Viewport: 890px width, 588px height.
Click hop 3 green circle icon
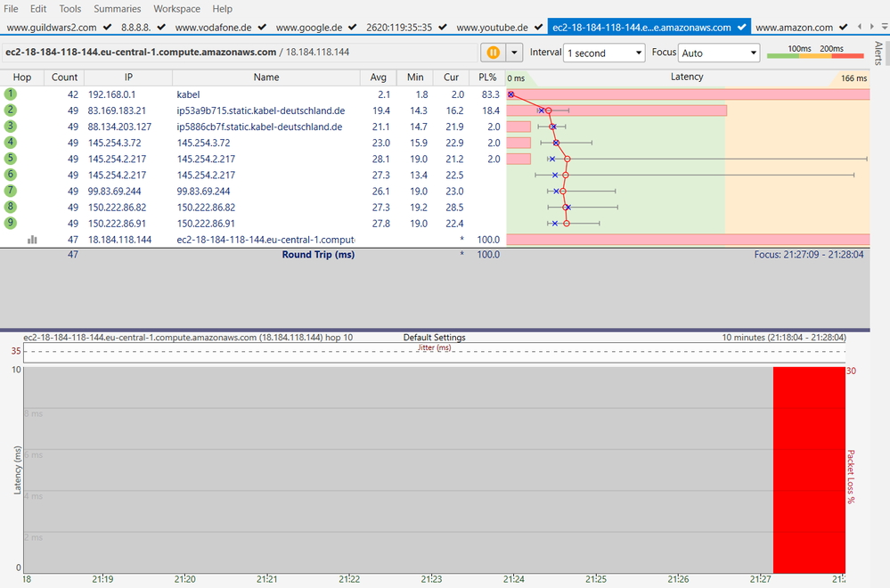10,126
